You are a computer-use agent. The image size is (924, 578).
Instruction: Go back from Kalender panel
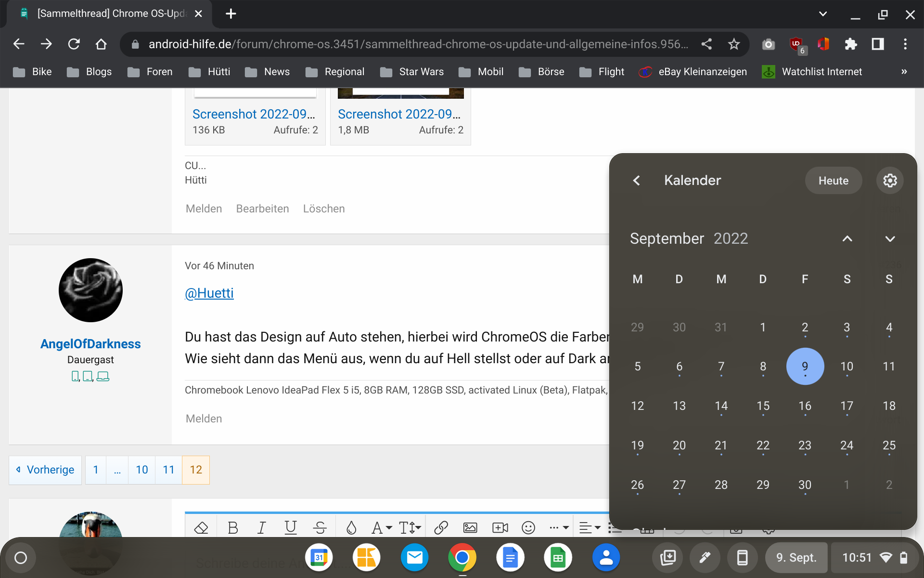pos(636,181)
